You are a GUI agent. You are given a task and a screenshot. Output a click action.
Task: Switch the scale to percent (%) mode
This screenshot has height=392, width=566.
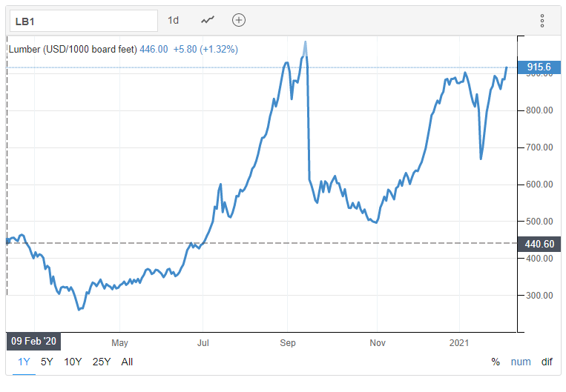click(496, 362)
